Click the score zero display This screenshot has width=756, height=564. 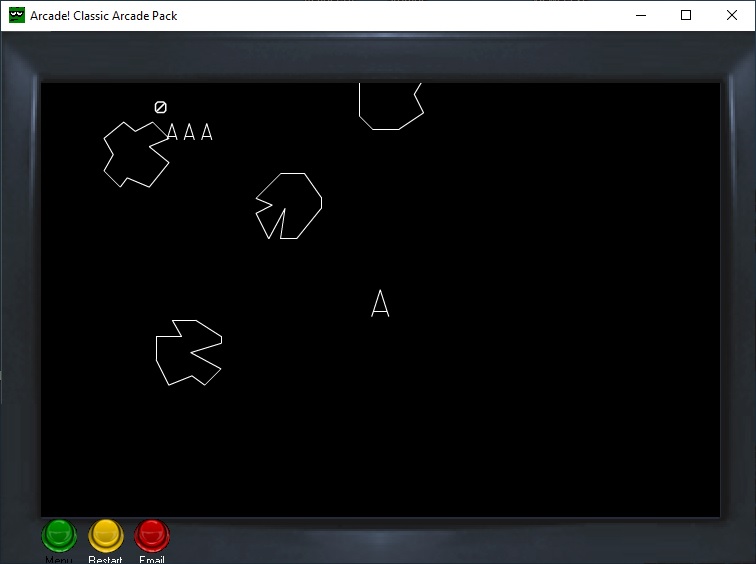[x=161, y=107]
